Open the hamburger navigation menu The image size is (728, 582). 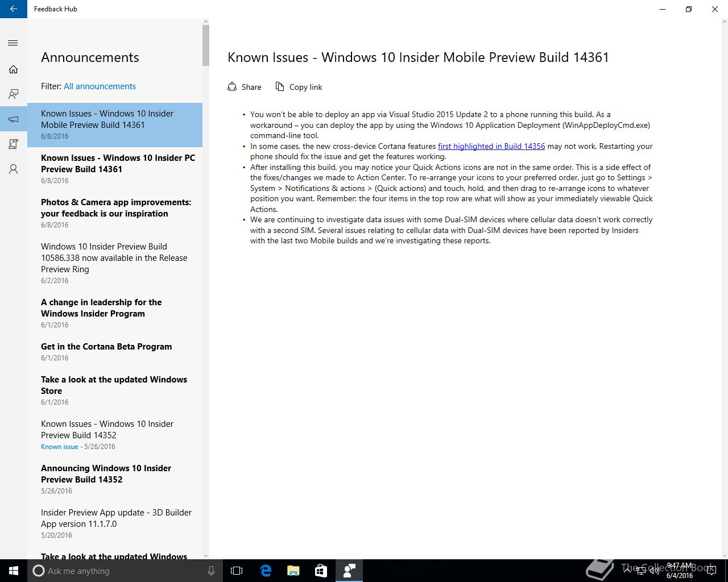tap(14, 43)
